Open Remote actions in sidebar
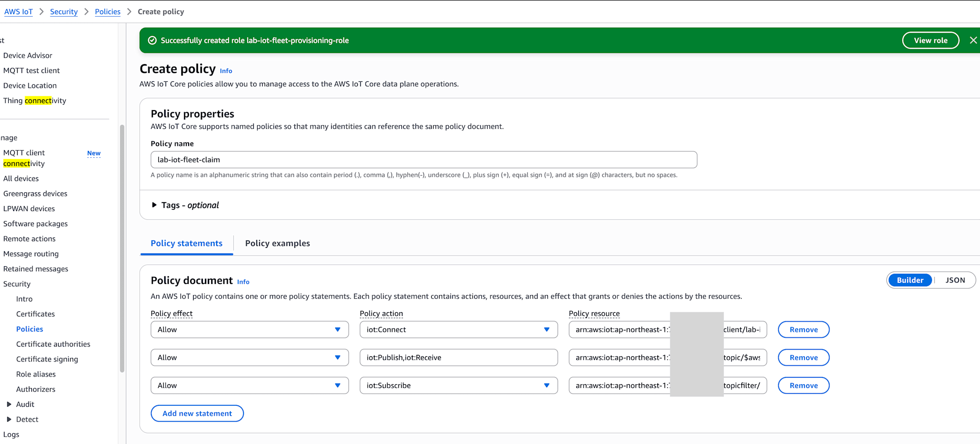 click(x=29, y=239)
